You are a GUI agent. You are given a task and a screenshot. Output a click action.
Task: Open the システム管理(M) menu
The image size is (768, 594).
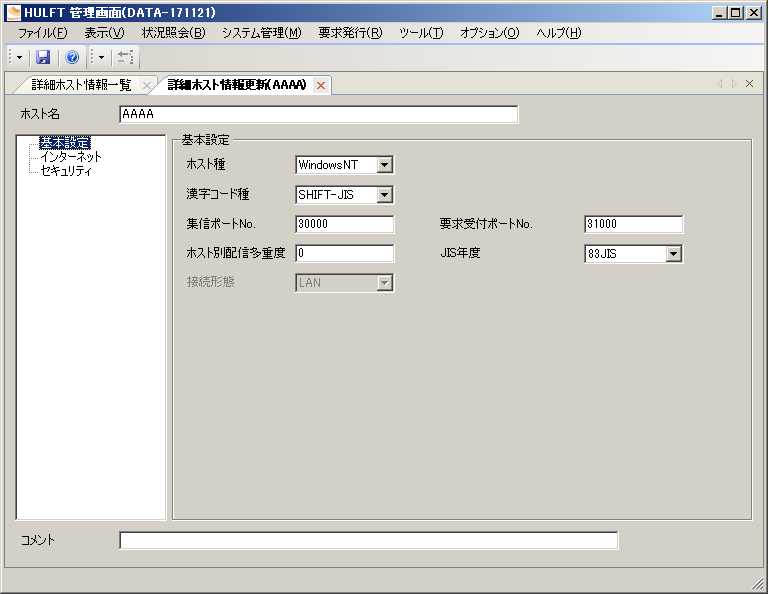click(x=262, y=33)
